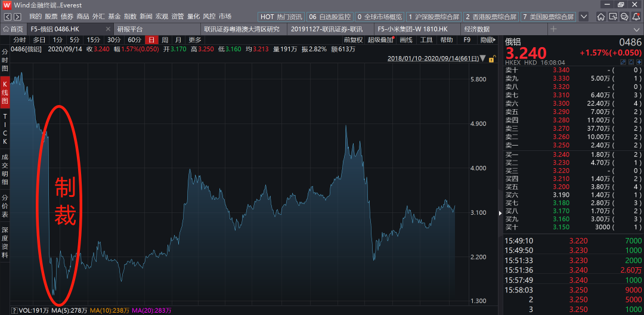644x315 pixels.
Task: Add a new tab with the plus icon
Action: [553, 29]
